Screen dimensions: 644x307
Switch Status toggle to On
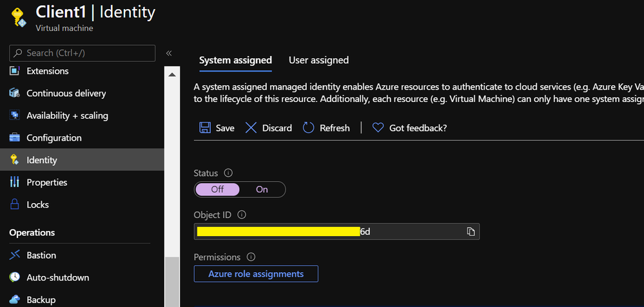point(262,190)
